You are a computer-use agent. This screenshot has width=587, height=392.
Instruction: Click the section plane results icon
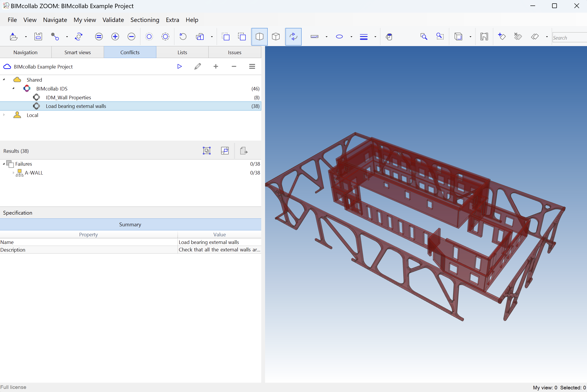point(225,150)
